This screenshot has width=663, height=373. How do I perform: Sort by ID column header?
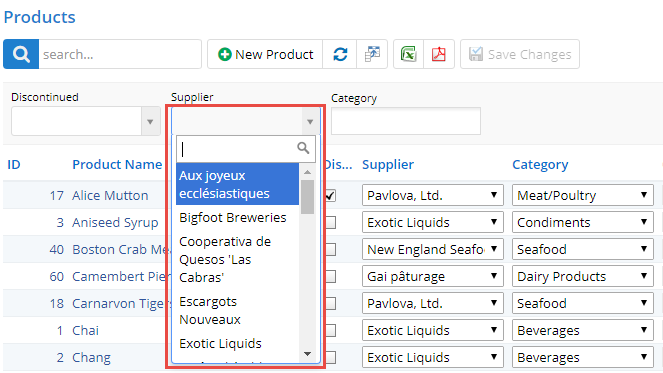[14, 165]
